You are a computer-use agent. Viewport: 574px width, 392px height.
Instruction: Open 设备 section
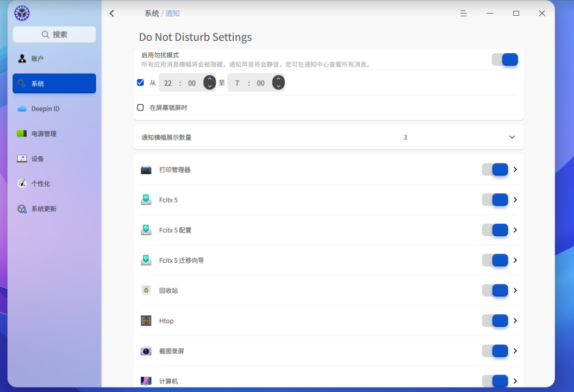[x=54, y=159]
